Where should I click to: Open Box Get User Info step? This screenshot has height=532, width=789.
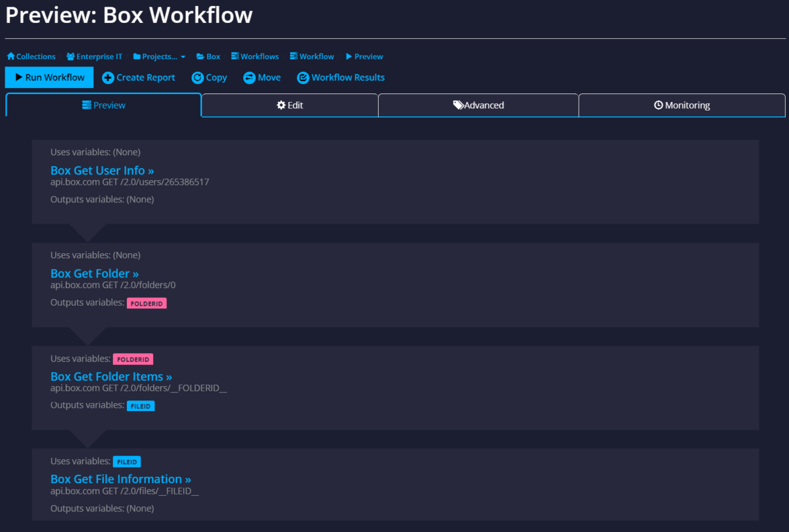point(103,171)
